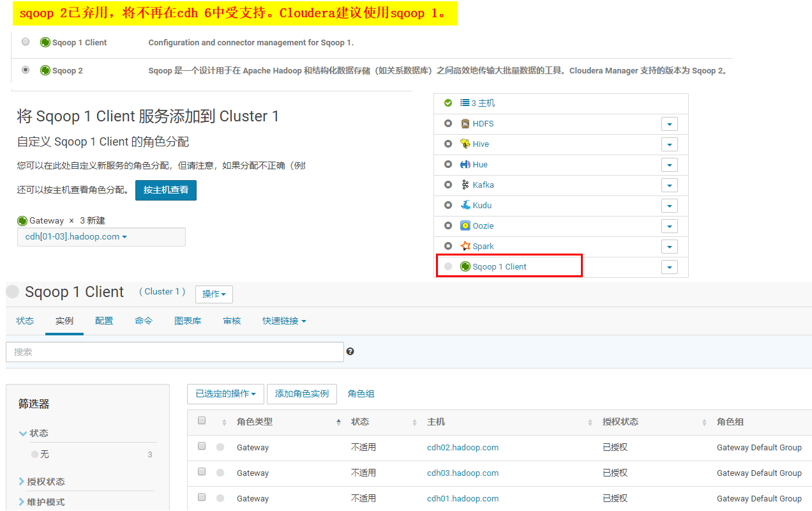Screen dimensions: 812x511
Task: Open the 已选定的操作 dropdown
Action: click(225, 394)
